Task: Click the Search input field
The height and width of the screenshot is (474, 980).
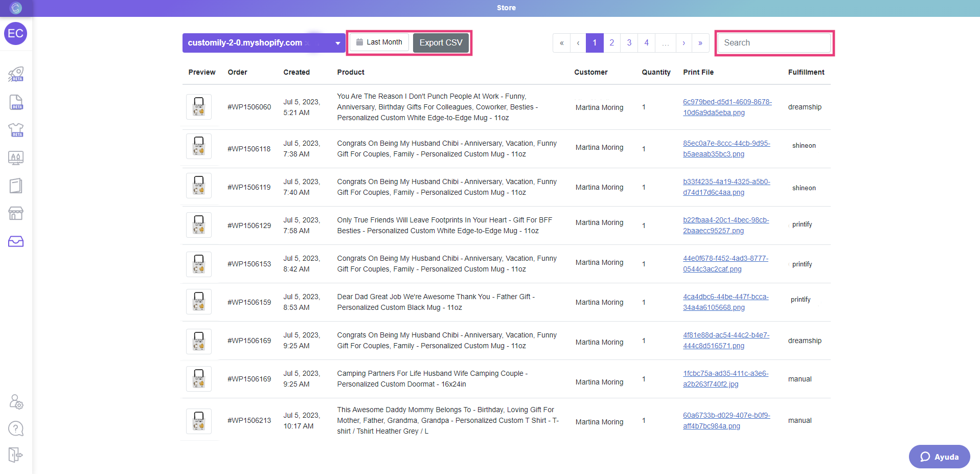Action: pyautogui.click(x=774, y=43)
